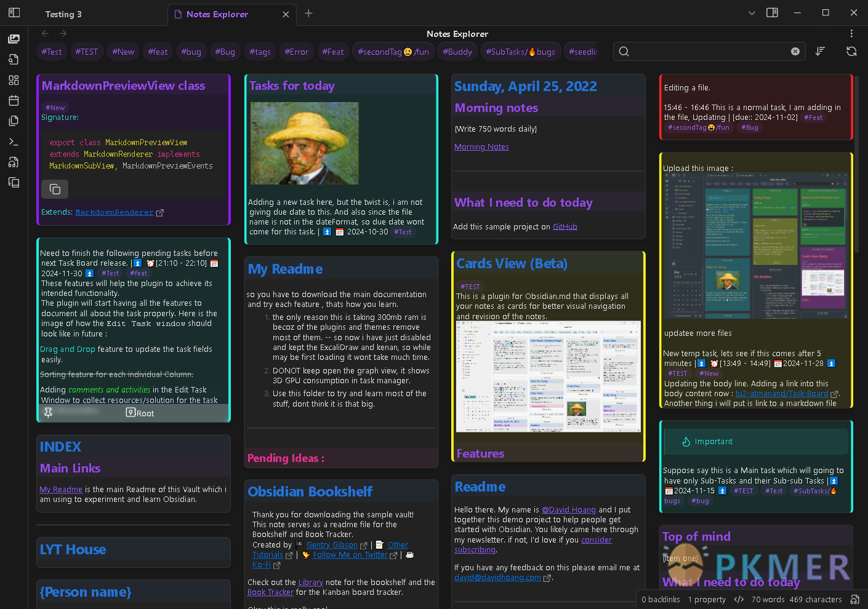Open the Follow Me on Twitter link
Screen dimensions: 868x609
(x=350, y=554)
